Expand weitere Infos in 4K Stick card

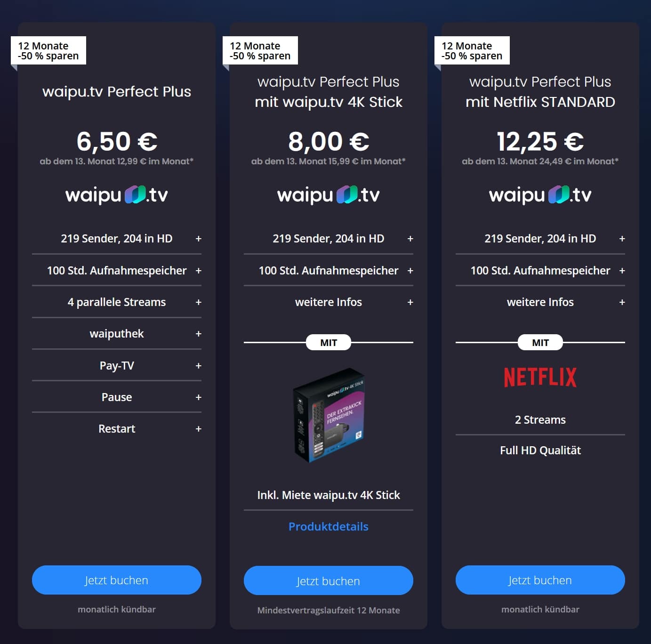click(x=329, y=302)
